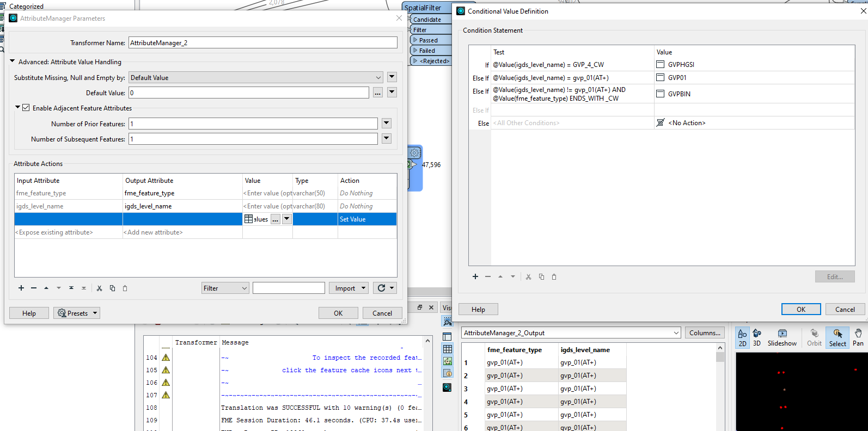Open the conditional values table icon in selected row
868x431 pixels.
[248, 219]
